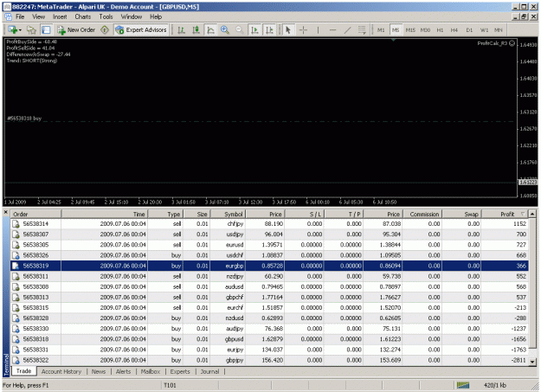Toggle chart auto scroll icon
This screenshot has width=541, height=392.
pos(254,30)
